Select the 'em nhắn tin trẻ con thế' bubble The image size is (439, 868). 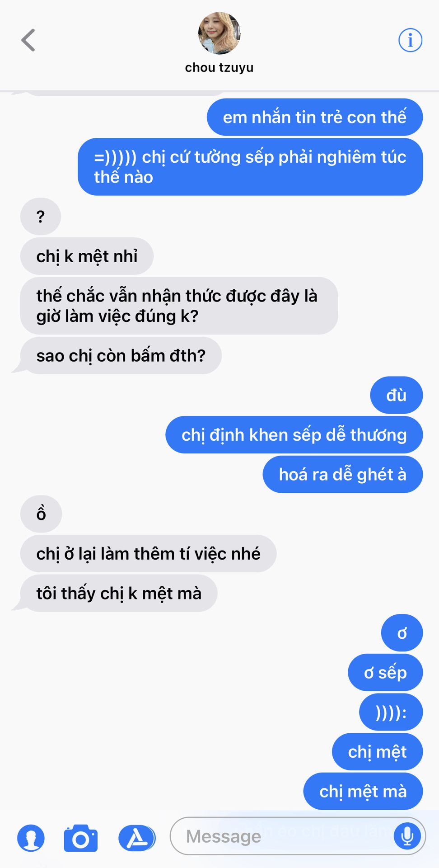coord(315,117)
